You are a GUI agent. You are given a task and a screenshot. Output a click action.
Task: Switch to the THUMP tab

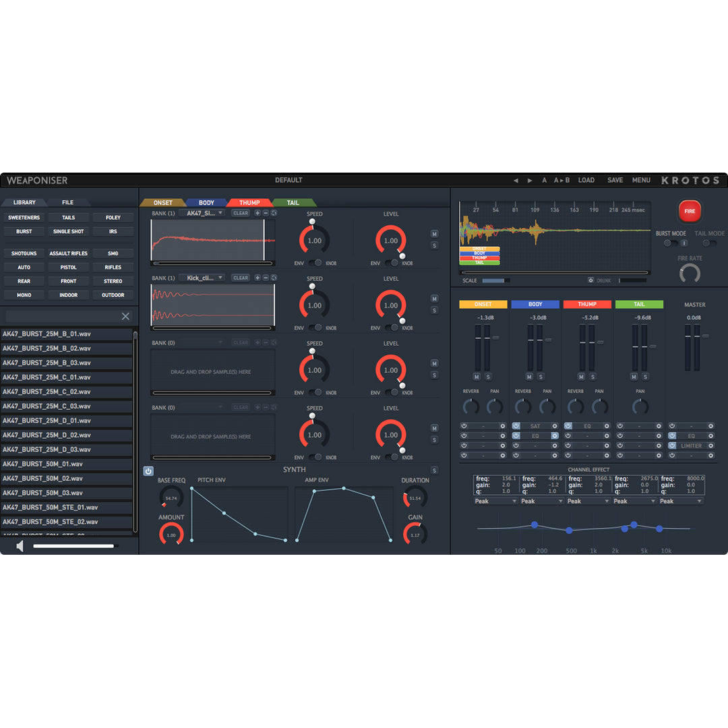click(249, 203)
